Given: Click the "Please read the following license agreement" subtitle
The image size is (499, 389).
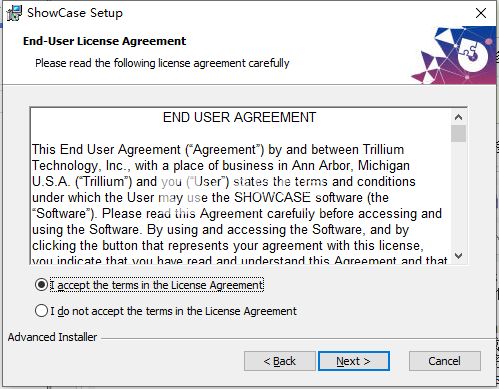Looking at the screenshot, I should point(162,63).
